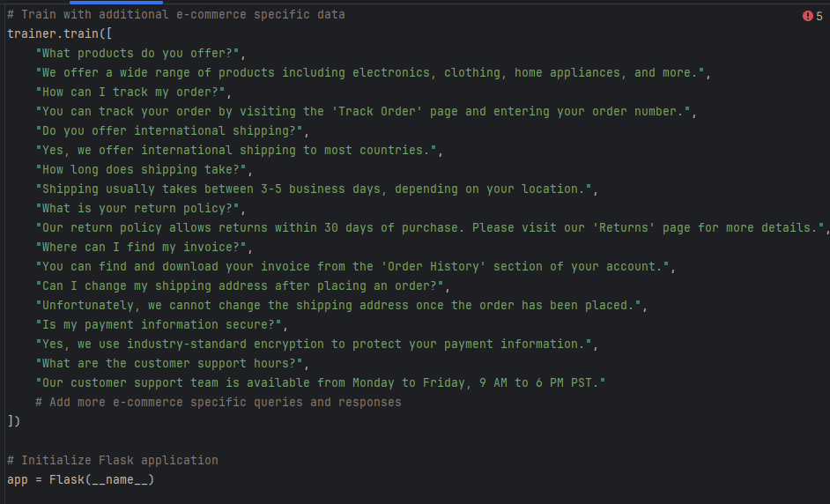Click the 'What is your return policy?' line
Screen dimensions: 830x504
coord(140,209)
